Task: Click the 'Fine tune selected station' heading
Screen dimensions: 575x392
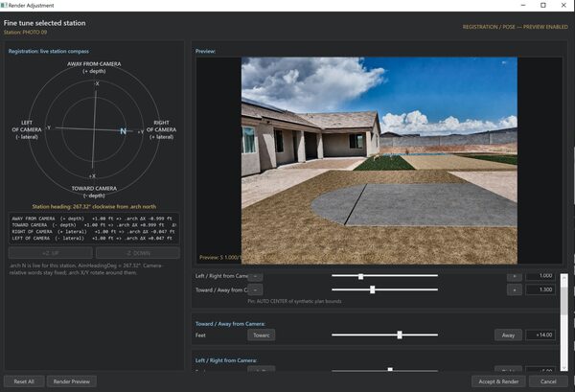Action: tap(45, 23)
